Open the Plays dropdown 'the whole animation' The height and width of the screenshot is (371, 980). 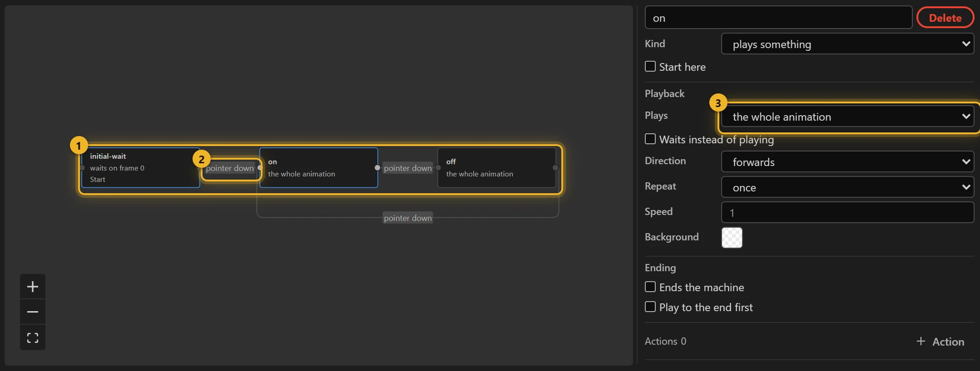click(x=847, y=117)
